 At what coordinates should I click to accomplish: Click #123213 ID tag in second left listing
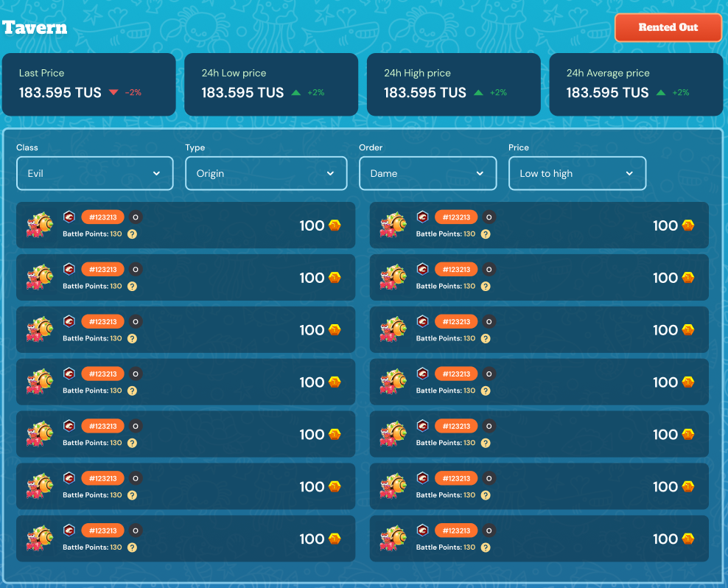pos(103,270)
